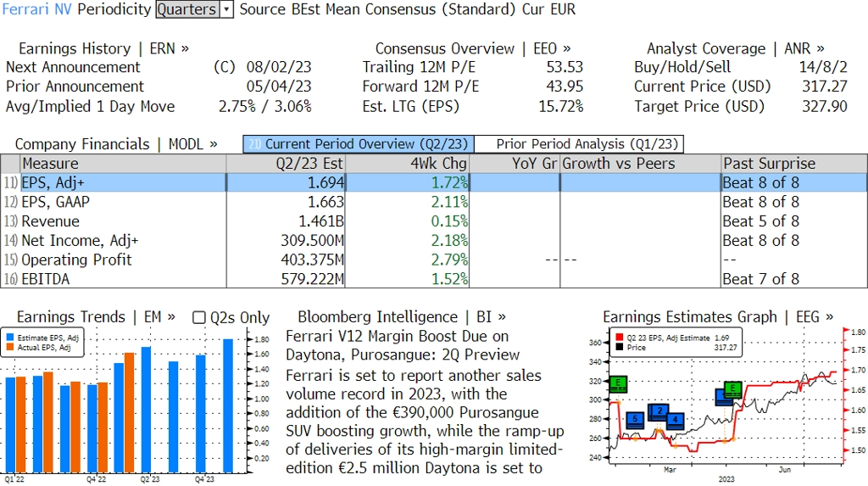Switch to Current Period Overview (Q2/23) tab

click(x=359, y=144)
